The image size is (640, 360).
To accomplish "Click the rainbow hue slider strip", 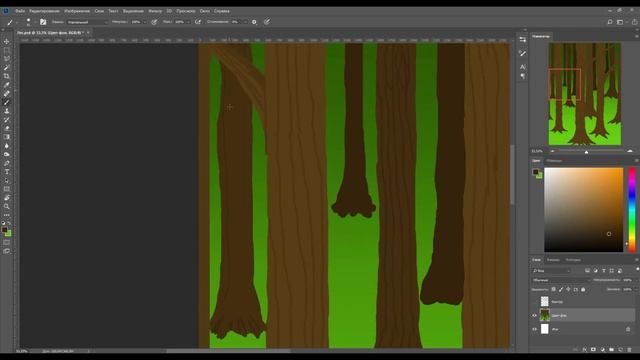I will pyautogui.click(x=631, y=209).
